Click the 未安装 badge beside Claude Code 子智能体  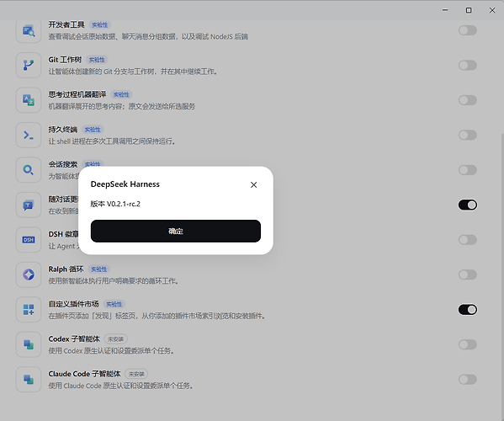136,374
